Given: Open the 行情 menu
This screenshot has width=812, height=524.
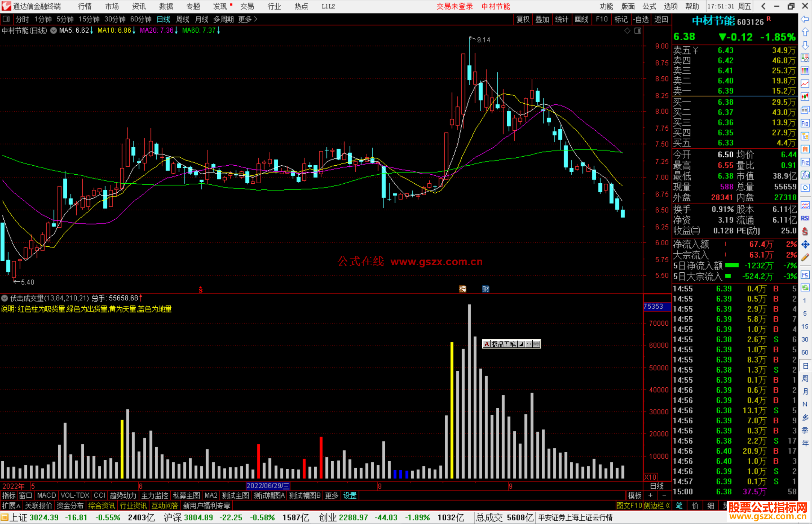Looking at the screenshot, I should click(x=85, y=6).
